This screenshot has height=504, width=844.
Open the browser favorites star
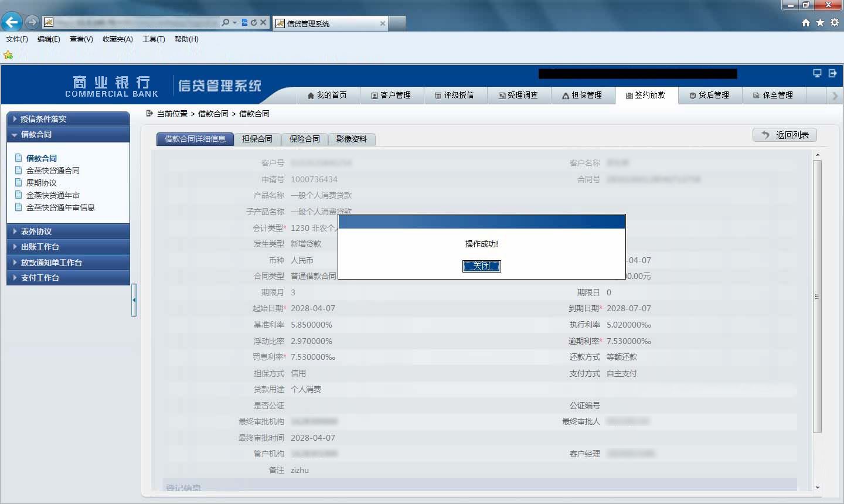pos(820,23)
